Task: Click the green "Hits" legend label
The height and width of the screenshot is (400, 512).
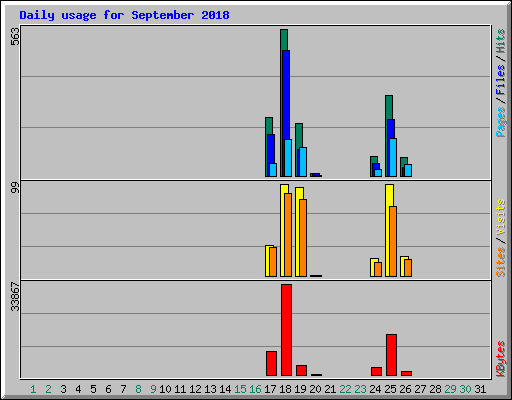Action: (500, 41)
